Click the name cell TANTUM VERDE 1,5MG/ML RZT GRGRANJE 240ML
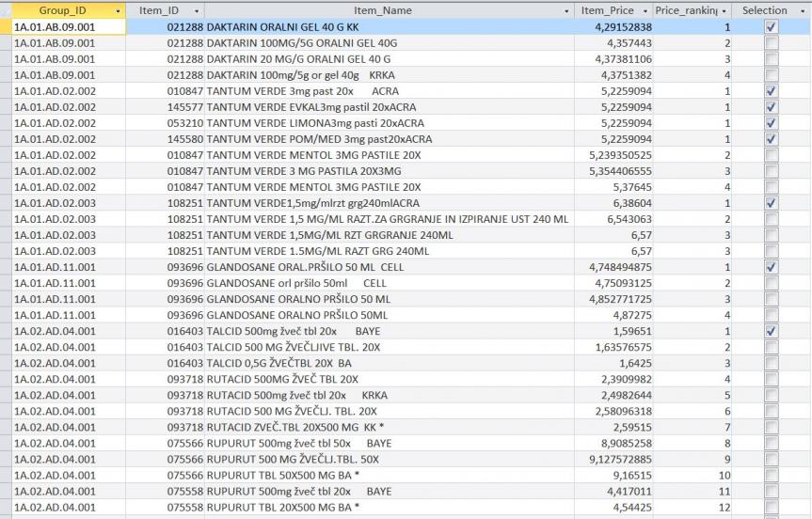This screenshot has height=519, width=812. pyautogui.click(x=390, y=235)
